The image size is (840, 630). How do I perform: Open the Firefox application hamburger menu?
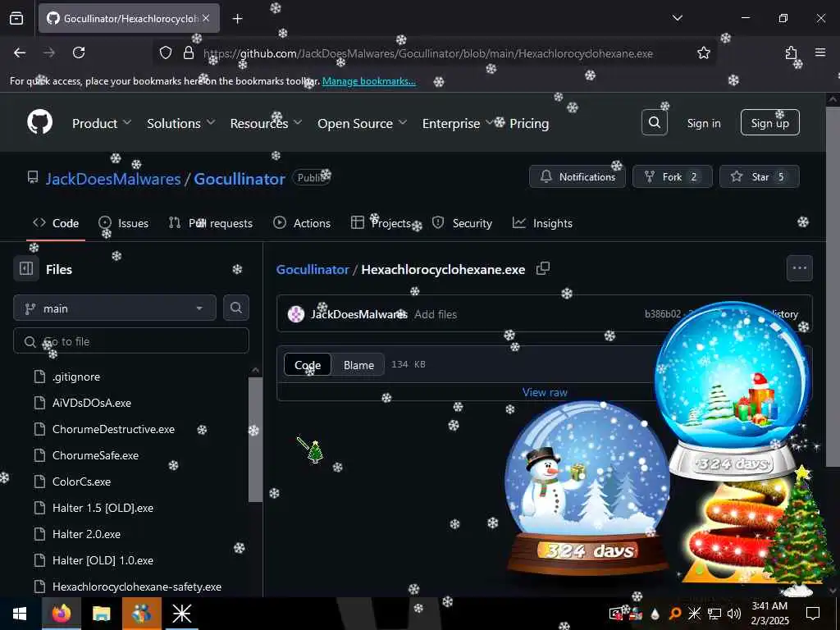tap(819, 52)
